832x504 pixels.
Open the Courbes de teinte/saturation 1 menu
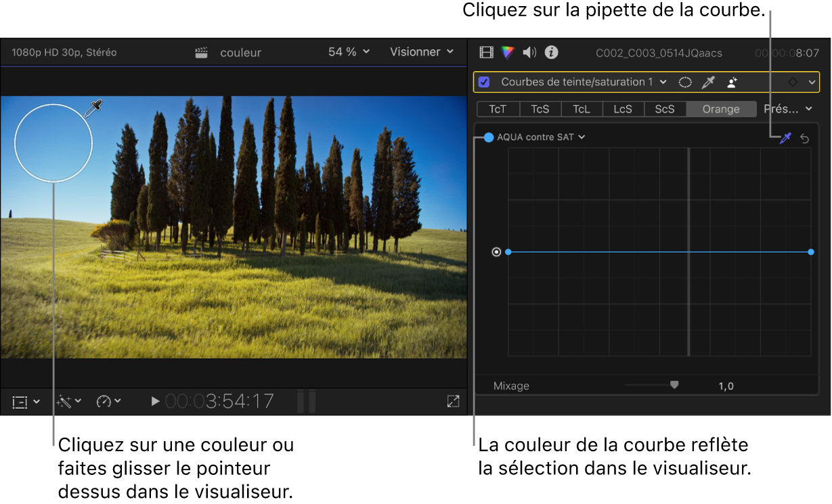[584, 82]
